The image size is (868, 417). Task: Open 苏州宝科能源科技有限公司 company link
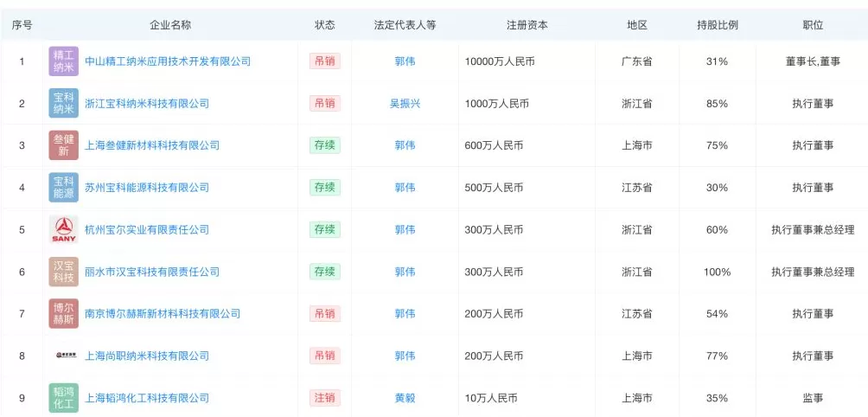click(147, 188)
